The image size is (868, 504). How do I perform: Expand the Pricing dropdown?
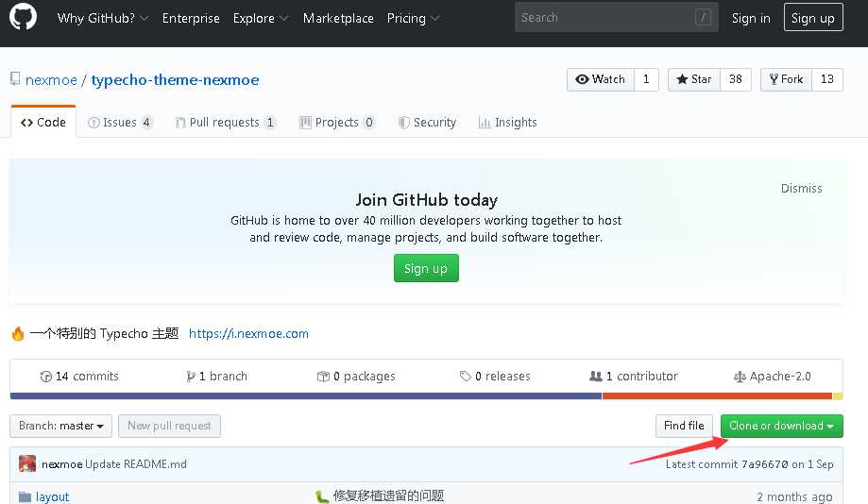point(413,18)
